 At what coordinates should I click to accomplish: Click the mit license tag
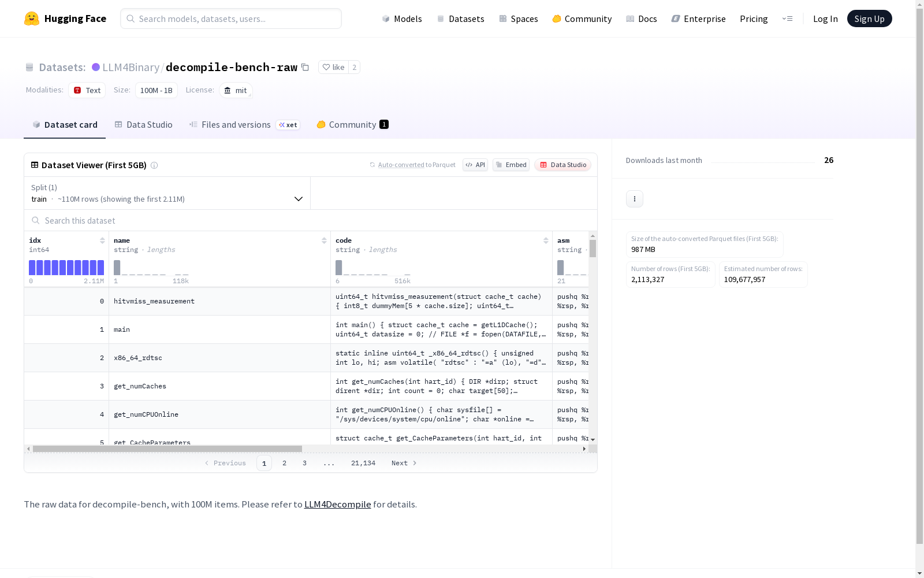click(236, 90)
